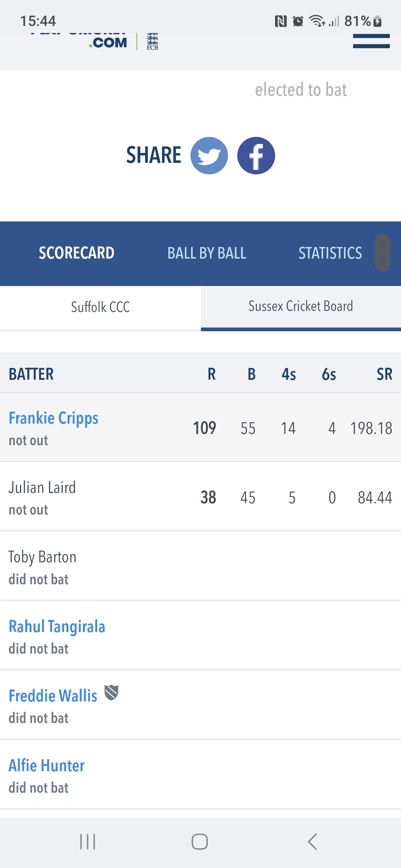Open Freddie Wallis player profile
401x868 pixels.
pyautogui.click(x=53, y=696)
